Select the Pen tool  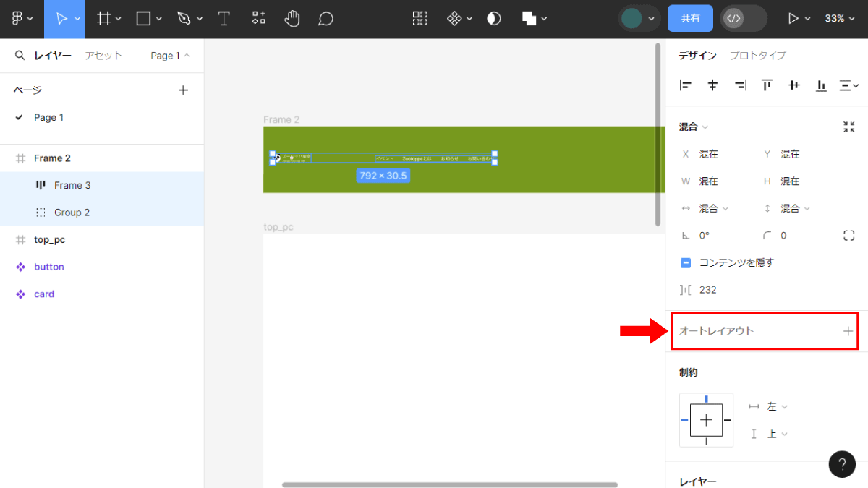coord(184,19)
